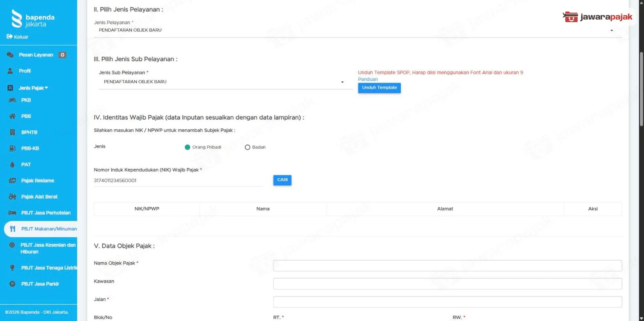The height and width of the screenshot is (321, 644).
Task: Click the Jalan input field
Action: coord(448,302)
